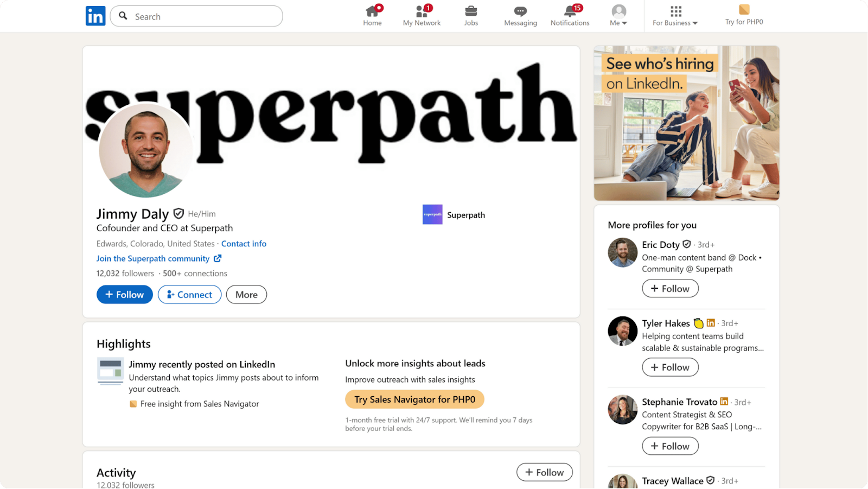Viewport: 868px width, 489px height.
Task: Open the Messaging icon
Action: pos(520,11)
